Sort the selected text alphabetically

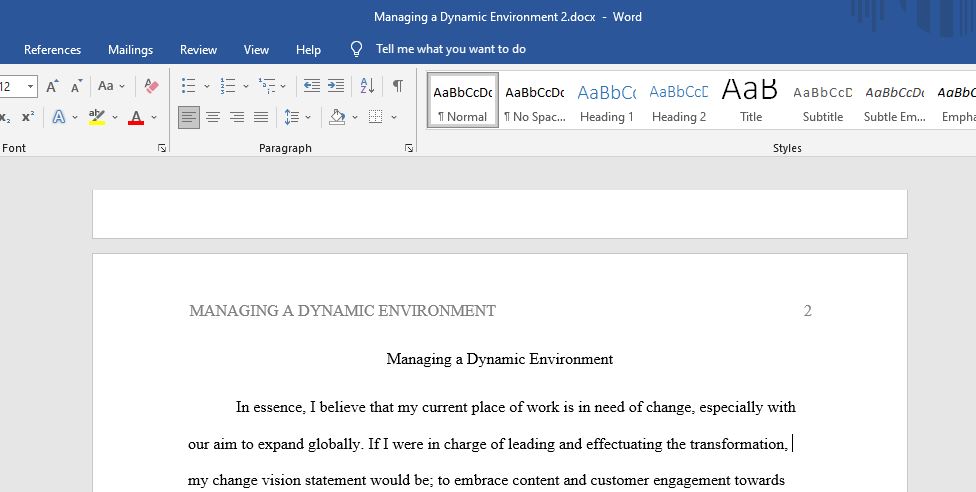pos(367,86)
